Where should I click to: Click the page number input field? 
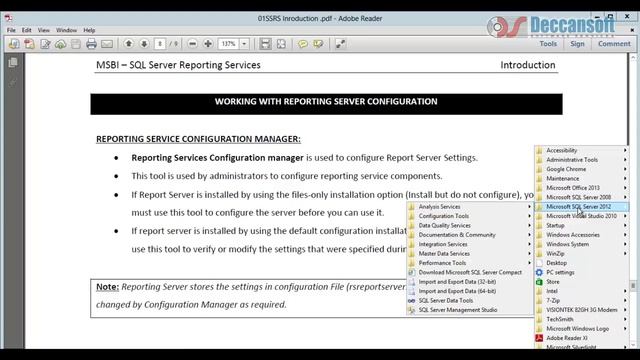pyautogui.click(x=160, y=44)
